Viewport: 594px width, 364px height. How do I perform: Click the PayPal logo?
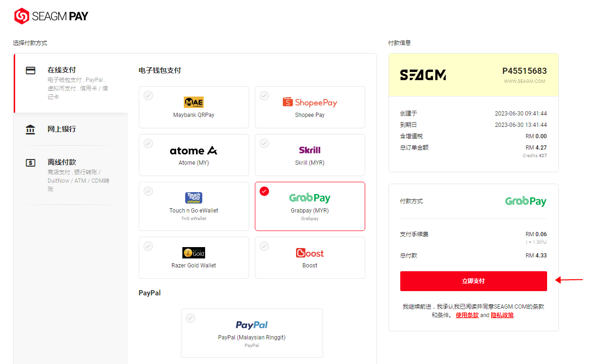pos(252,325)
